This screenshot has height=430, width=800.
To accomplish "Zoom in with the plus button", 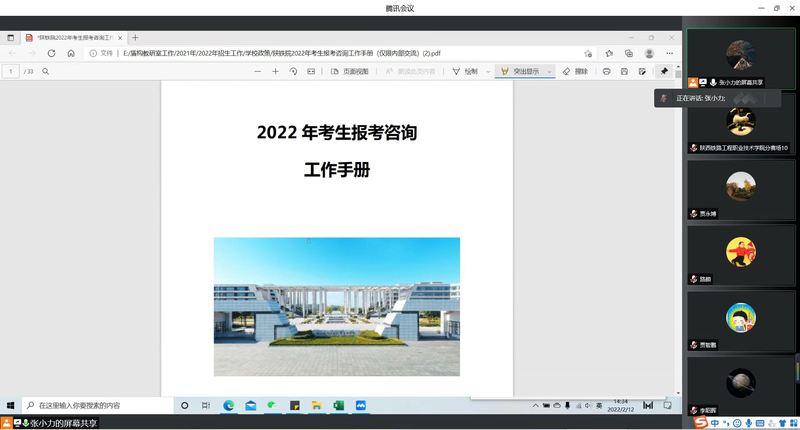I will [x=276, y=72].
